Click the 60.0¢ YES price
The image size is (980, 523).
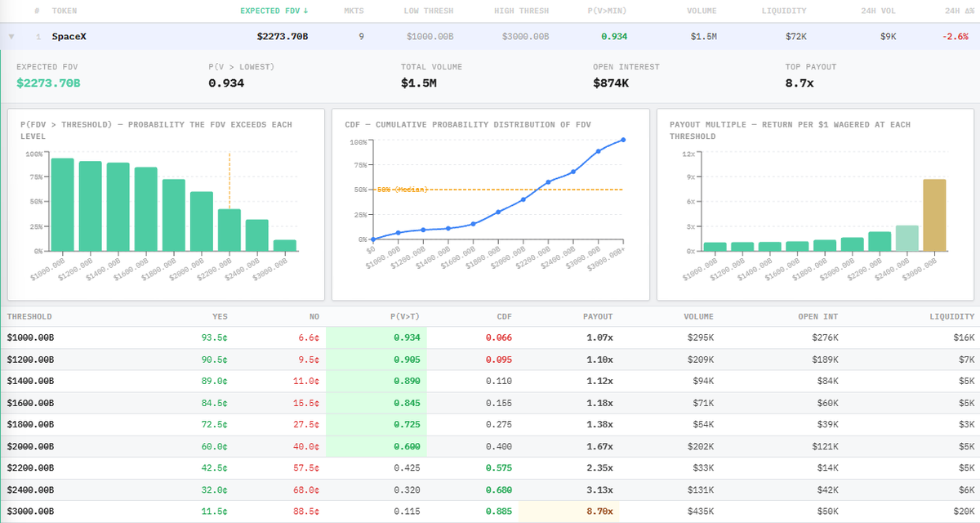tap(215, 446)
